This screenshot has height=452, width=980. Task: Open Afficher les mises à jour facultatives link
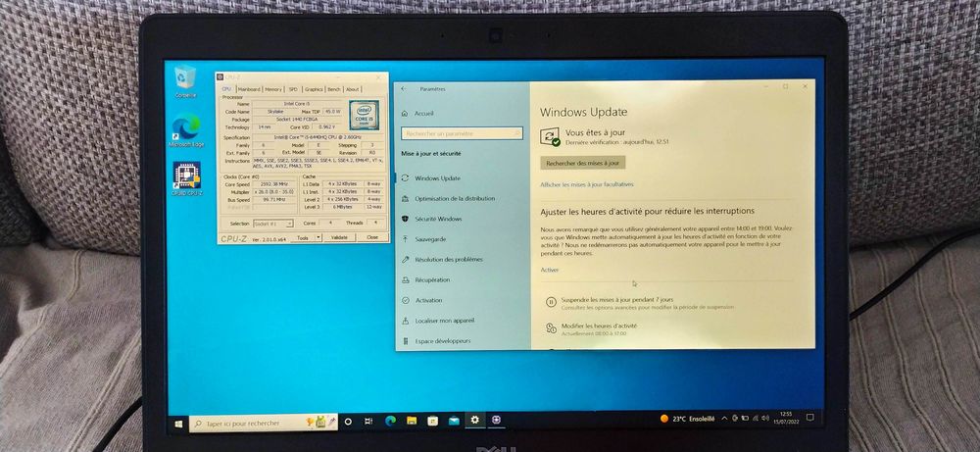[587, 184]
